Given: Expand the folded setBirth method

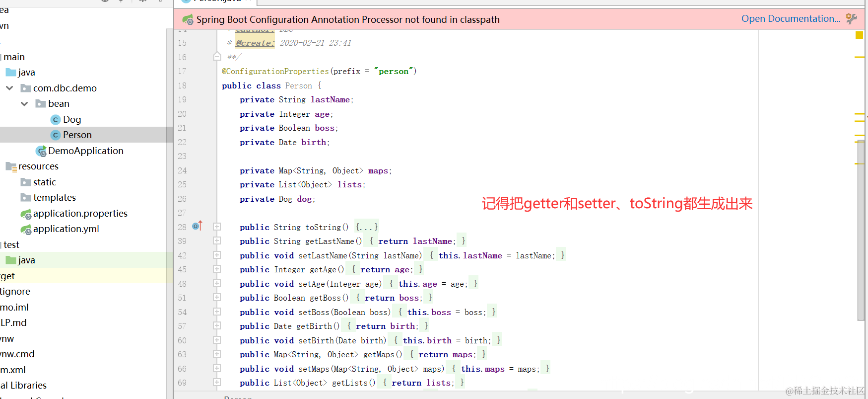Looking at the screenshot, I should coord(217,340).
